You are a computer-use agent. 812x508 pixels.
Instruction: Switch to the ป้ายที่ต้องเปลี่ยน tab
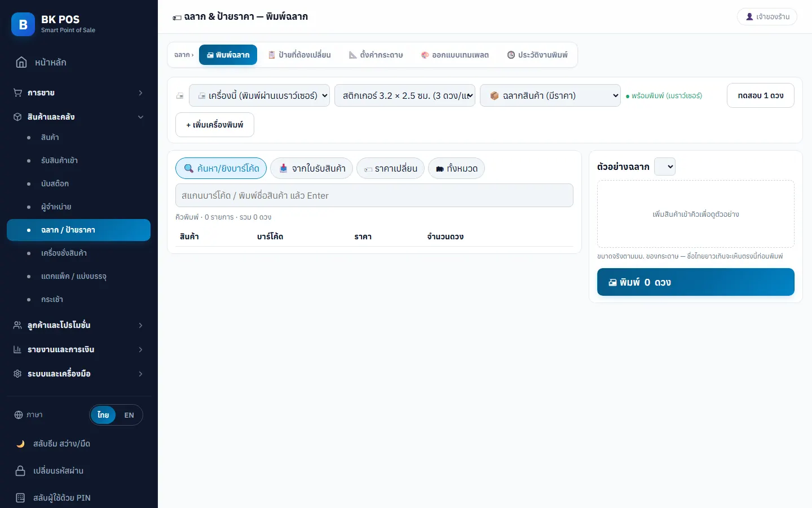coord(299,55)
